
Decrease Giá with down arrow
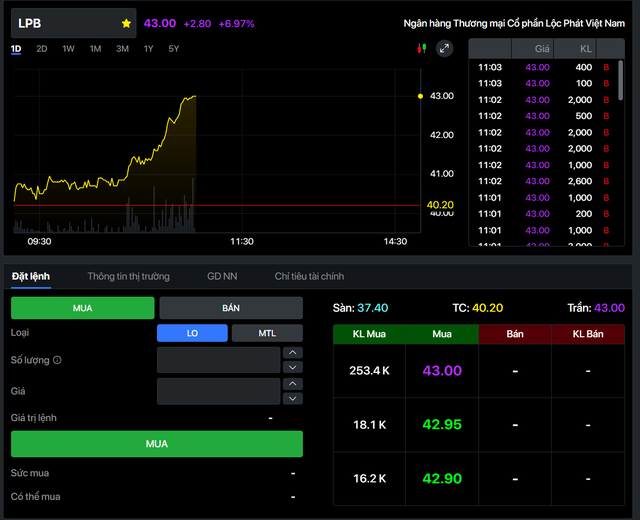(x=293, y=398)
